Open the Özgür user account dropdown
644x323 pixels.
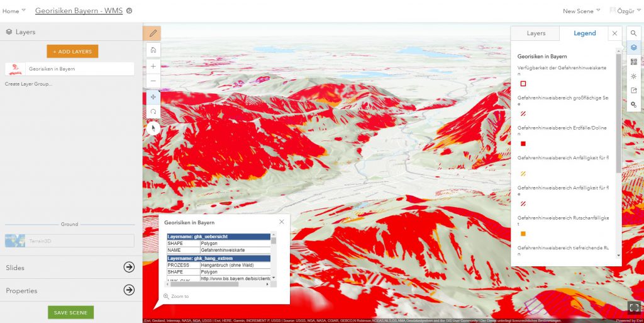(626, 11)
